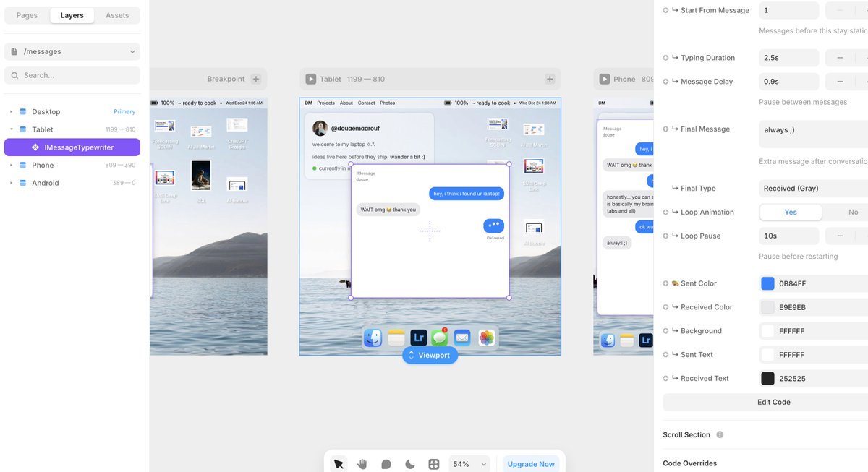The width and height of the screenshot is (868, 472).
Task: Click the plus icon beside Typing Duration
Action: (x=665, y=58)
